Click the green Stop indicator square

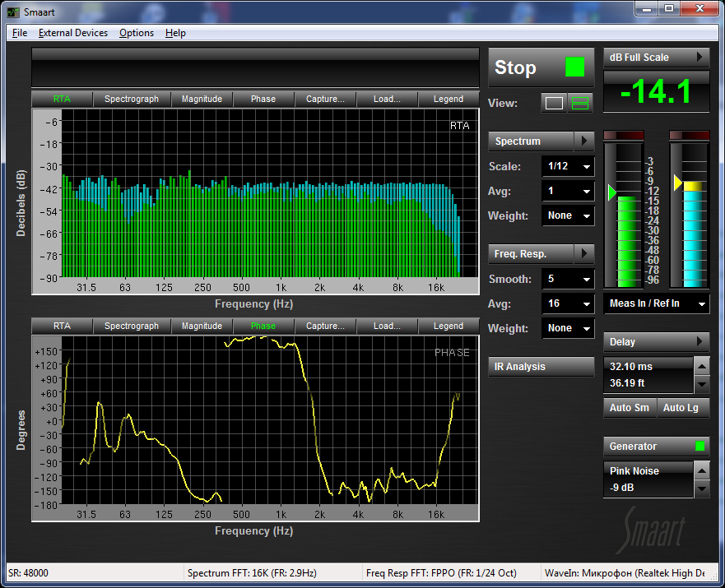[574, 67]
